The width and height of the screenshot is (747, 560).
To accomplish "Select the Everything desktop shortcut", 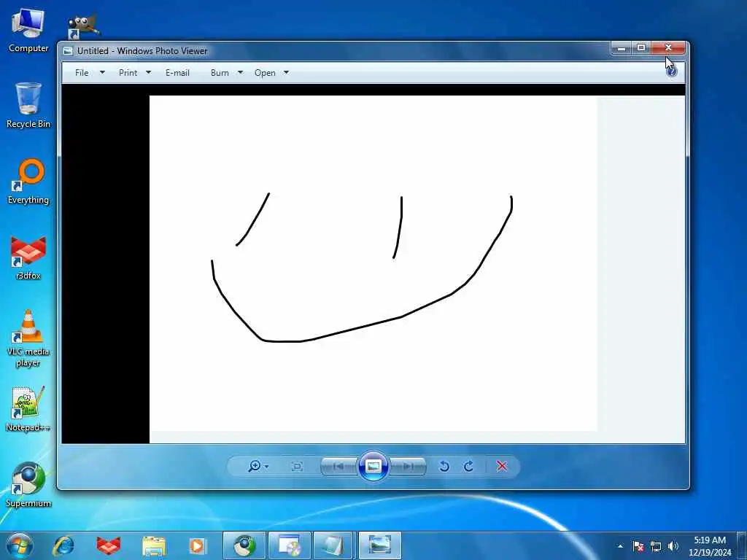I will [x=28, y=182].
